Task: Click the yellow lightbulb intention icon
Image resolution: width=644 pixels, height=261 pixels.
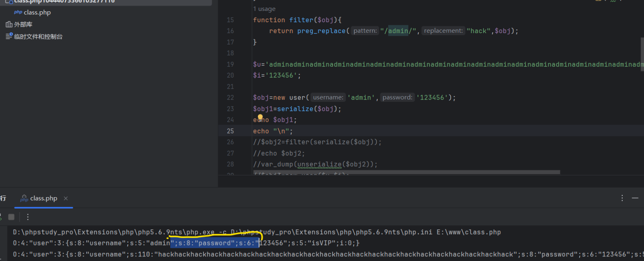Action: pos(260,117)
